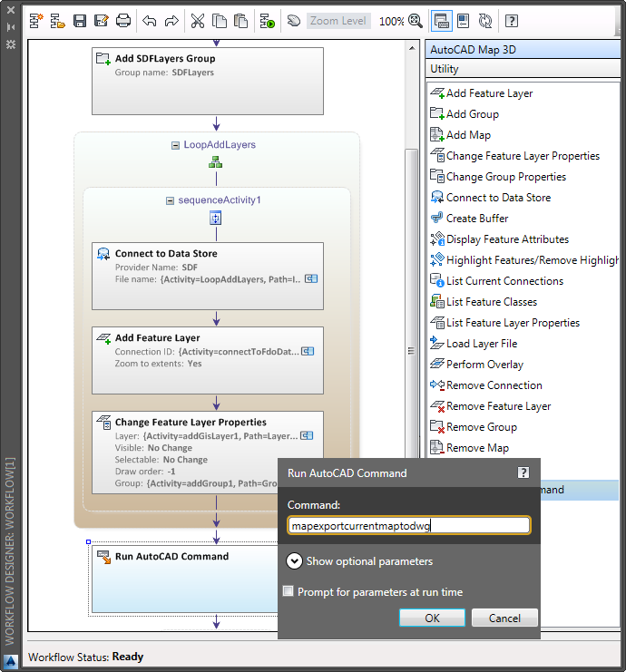
Task: Choose Add Map activity
Action: 460,135
